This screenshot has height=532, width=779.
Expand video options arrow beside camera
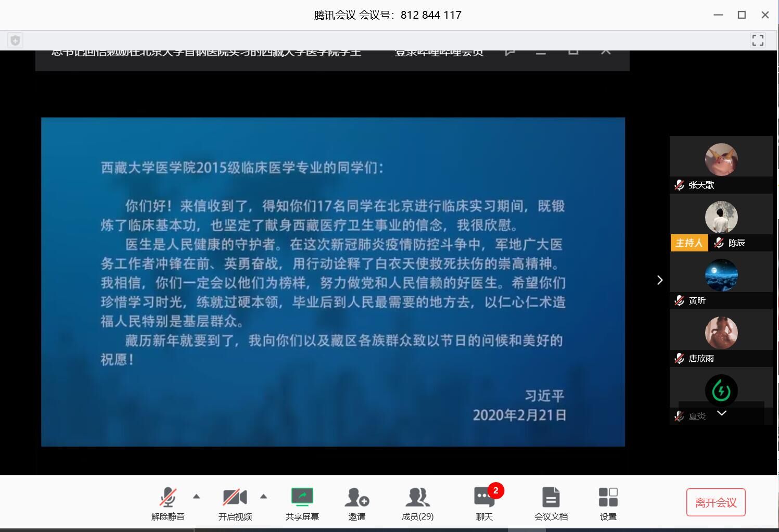(263, 496)
